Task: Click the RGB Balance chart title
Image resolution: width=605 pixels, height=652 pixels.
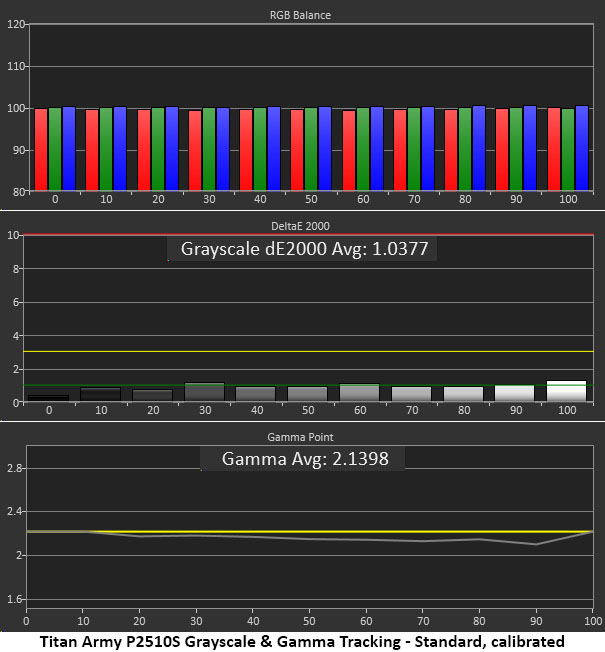Action: [300, 15]
